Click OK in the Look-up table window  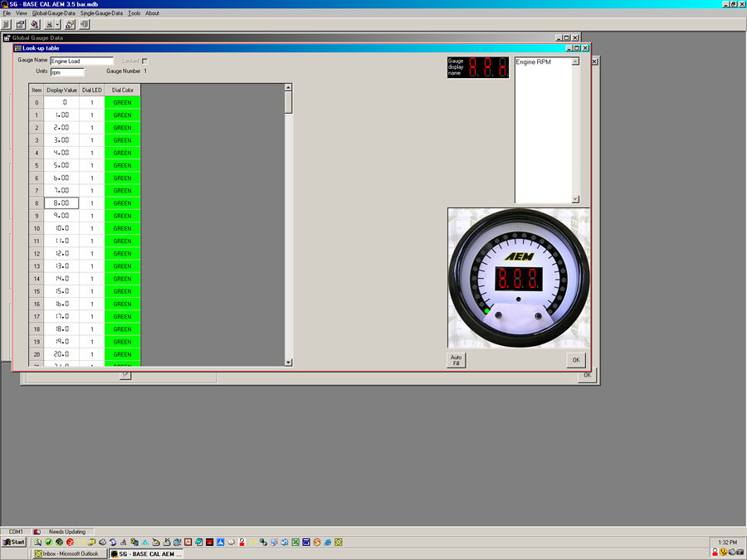576,360
